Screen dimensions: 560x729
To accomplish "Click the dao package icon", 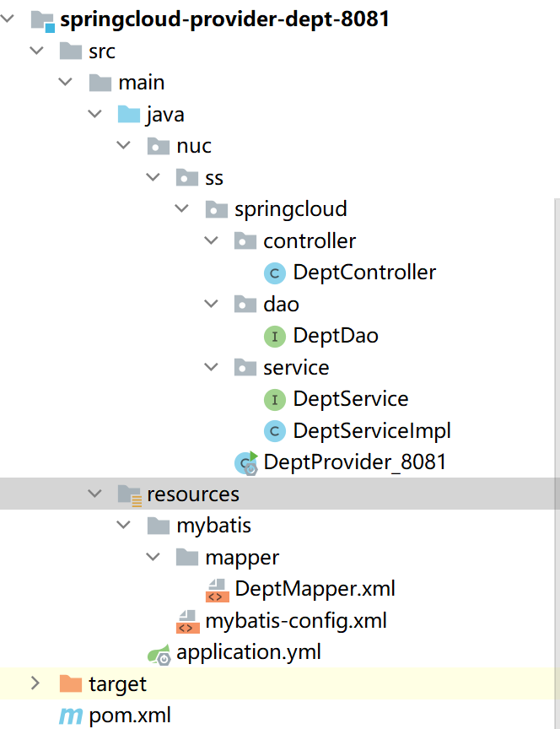I will [245, 304].
